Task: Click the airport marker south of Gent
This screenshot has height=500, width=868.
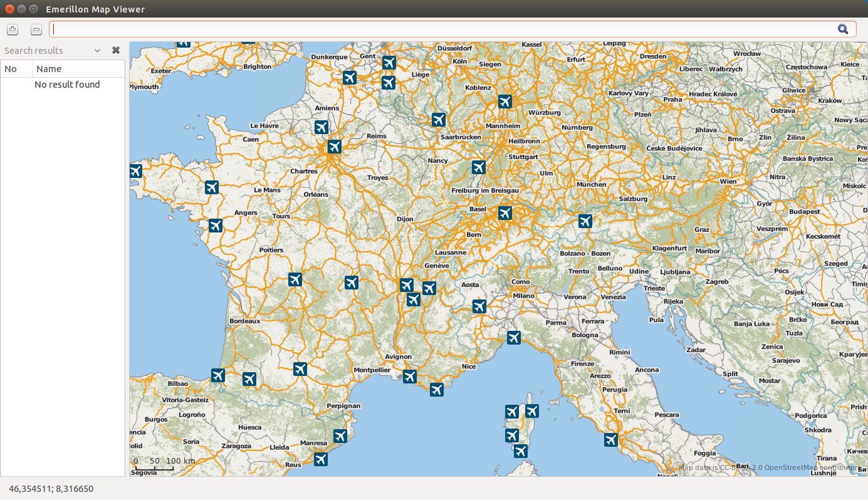Action: (x=350, y=78)
